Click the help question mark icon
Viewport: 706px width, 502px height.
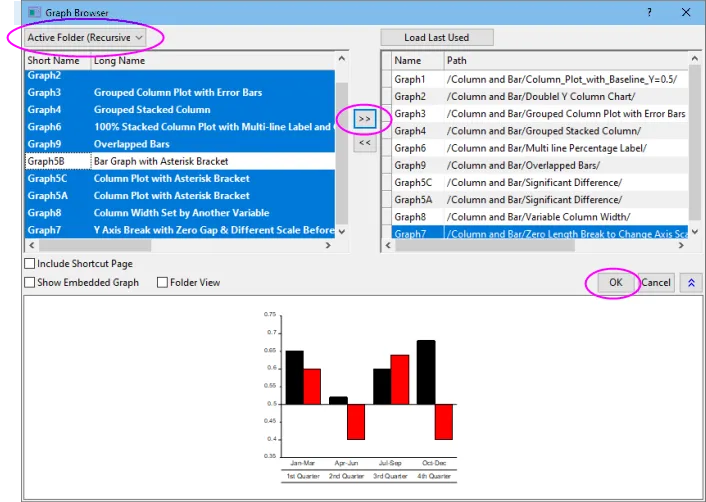[649, 12]
